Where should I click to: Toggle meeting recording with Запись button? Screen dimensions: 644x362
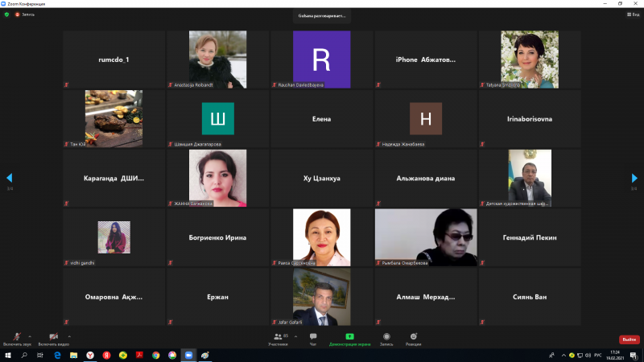point(386,338)
